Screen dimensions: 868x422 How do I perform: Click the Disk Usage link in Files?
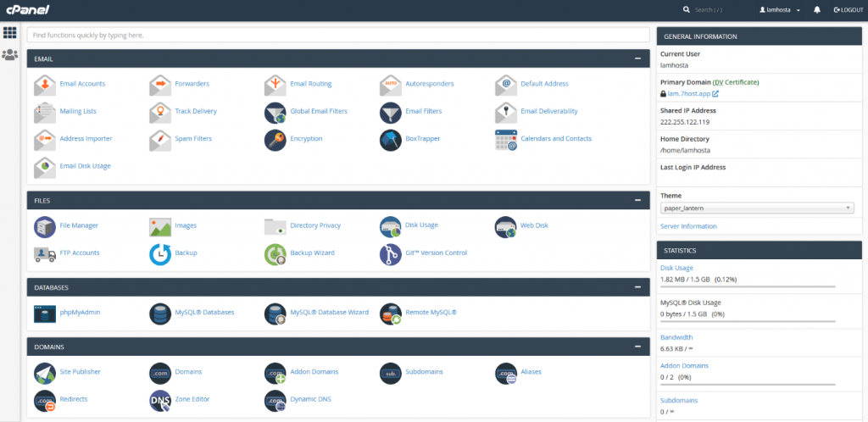tap(421, 225)
